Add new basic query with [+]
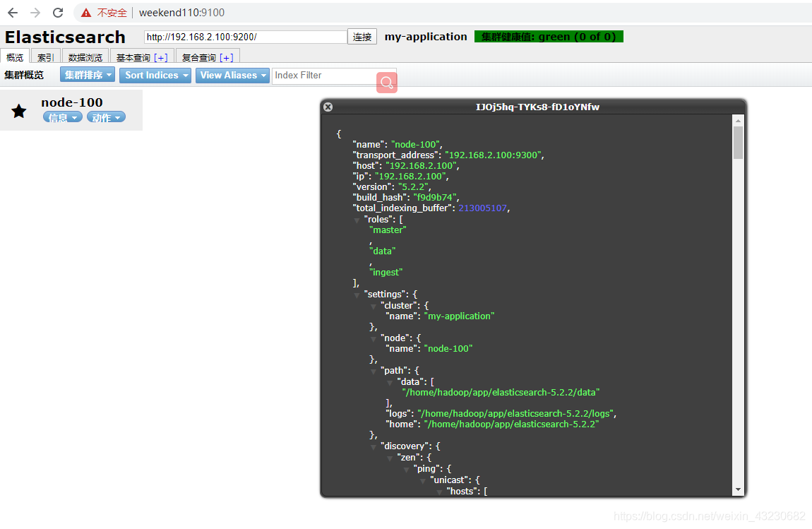 click(x=161, y=57)
